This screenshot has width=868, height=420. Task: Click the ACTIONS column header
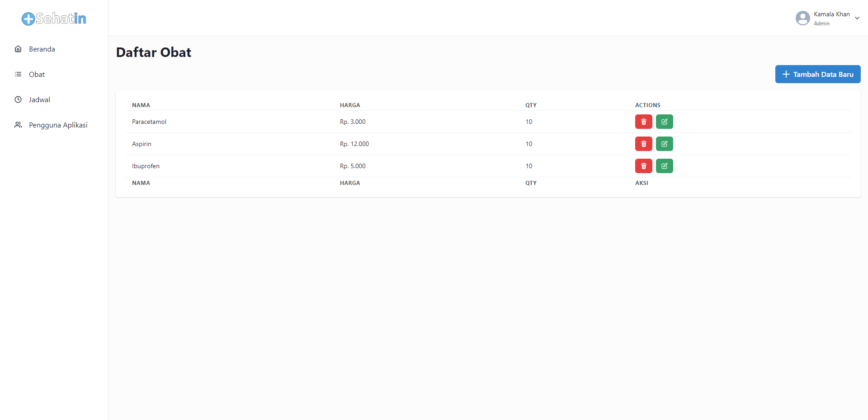(648, 105)
